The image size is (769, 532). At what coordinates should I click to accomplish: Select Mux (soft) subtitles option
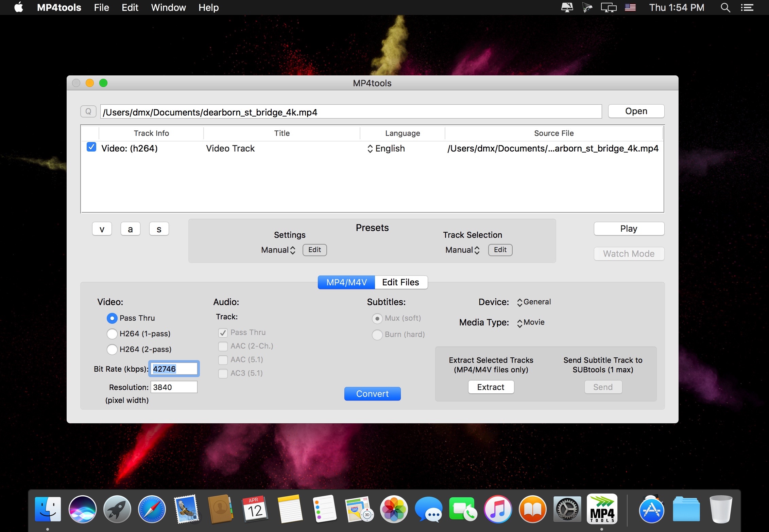coord(377,318)
